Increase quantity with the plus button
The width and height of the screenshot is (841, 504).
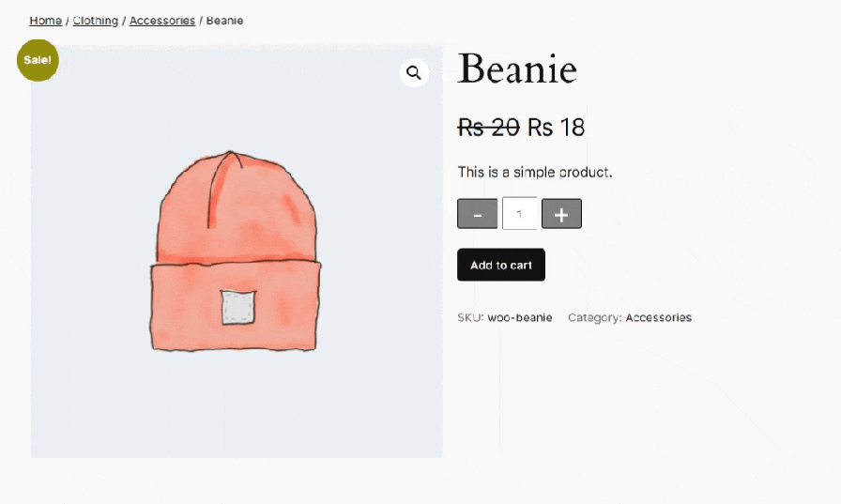pos(561,214)
